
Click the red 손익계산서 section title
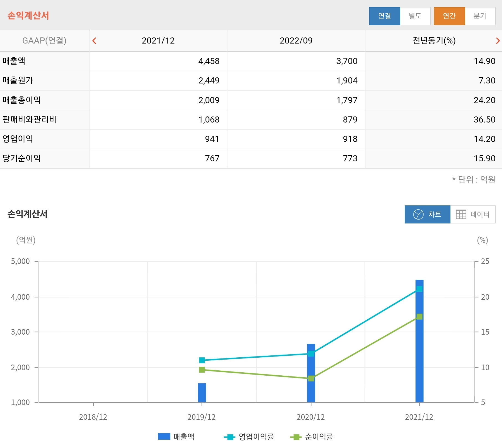pyautogui.click(x=28, y=16)
